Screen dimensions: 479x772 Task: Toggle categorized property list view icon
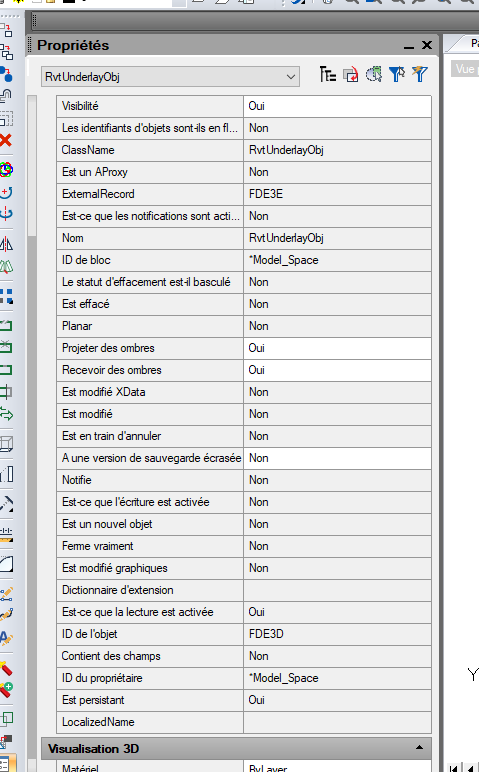click(327, 74)
